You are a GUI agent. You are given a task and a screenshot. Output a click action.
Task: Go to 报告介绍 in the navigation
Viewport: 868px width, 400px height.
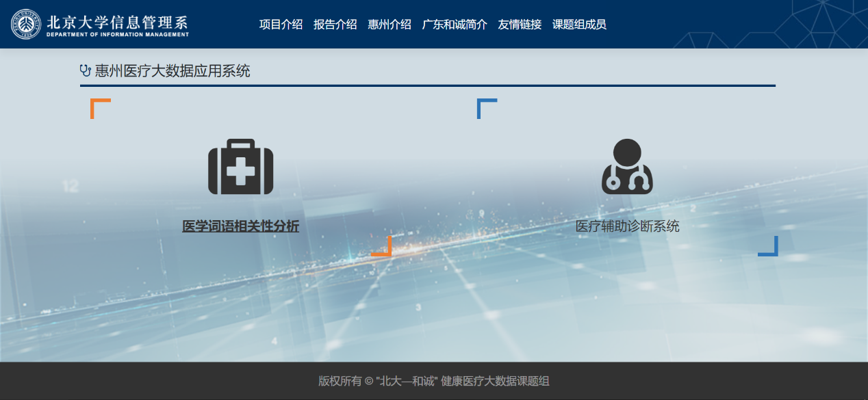(x=335, y=25)
